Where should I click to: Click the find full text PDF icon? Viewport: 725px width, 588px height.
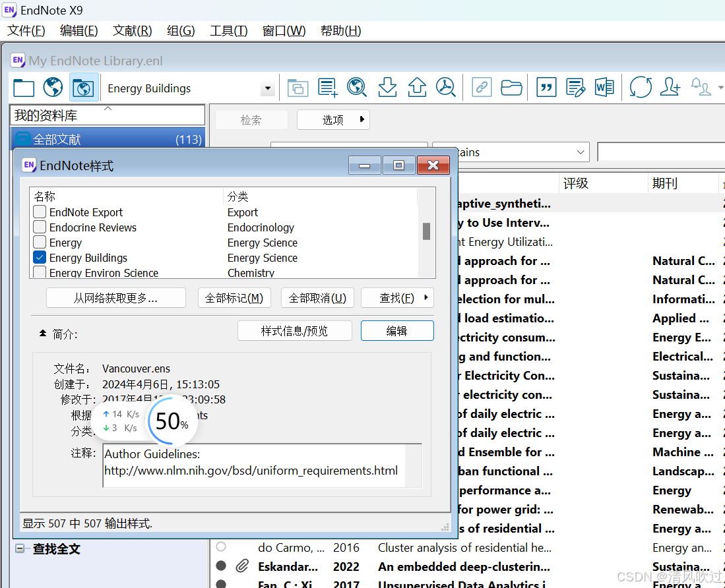[446, 87]
